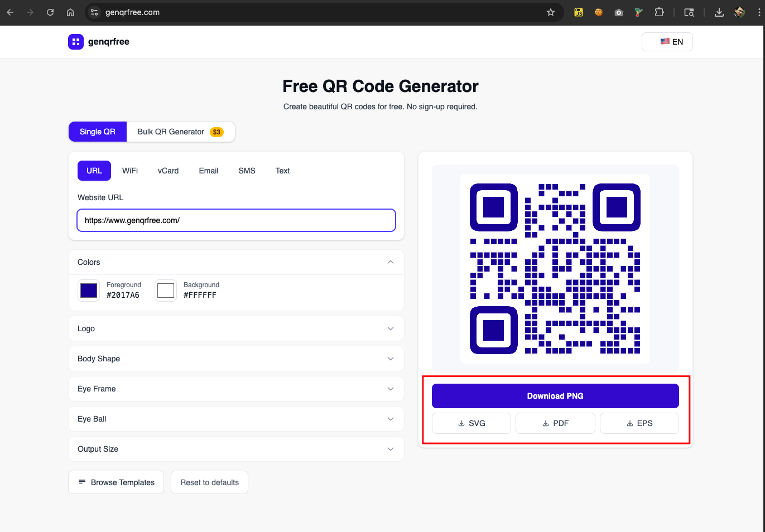This screenshot has width=765, height=532.
Task: Open browser downloads icon
Action: [719, 12]
